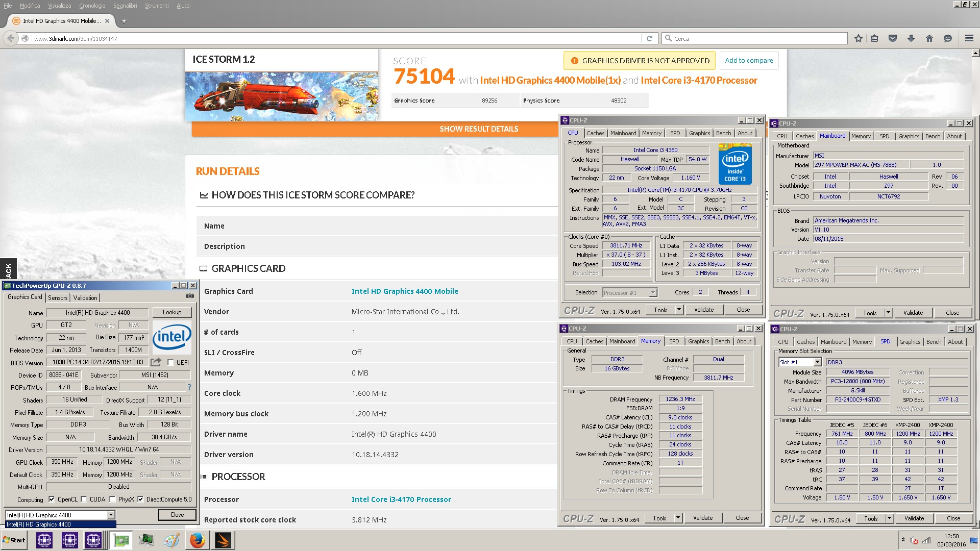
Task: Expand Tools arrow in CPU-Z CPU window
Action: (x=679, y=310)
